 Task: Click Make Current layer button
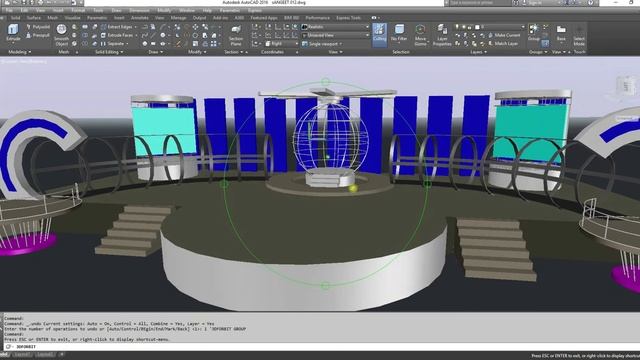(x=504, y=36)
